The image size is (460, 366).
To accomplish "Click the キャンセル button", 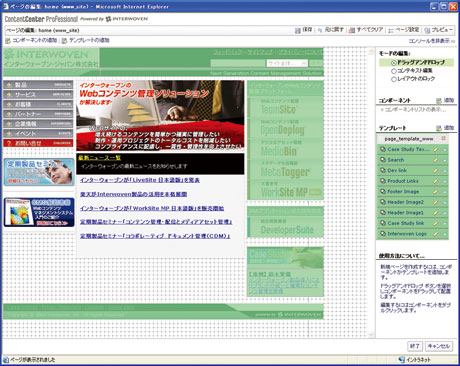I will (x=438, y=346).
